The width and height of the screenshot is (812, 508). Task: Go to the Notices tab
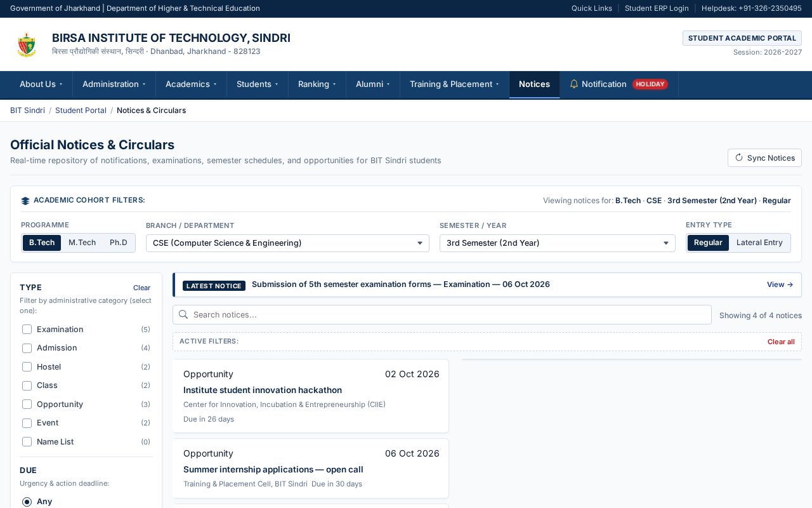click(534, 84)
